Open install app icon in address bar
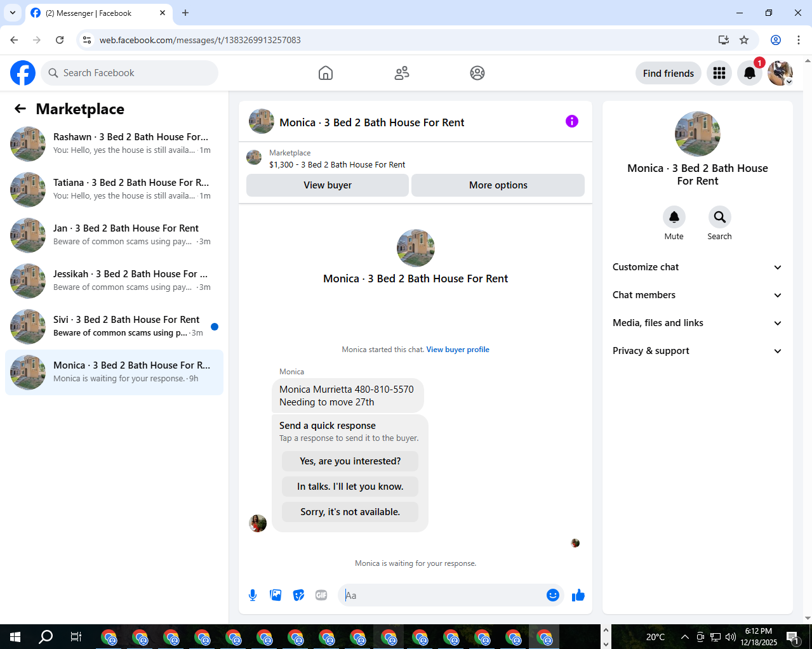Viewport: 812px width, 649px height. tap(723, 40)
